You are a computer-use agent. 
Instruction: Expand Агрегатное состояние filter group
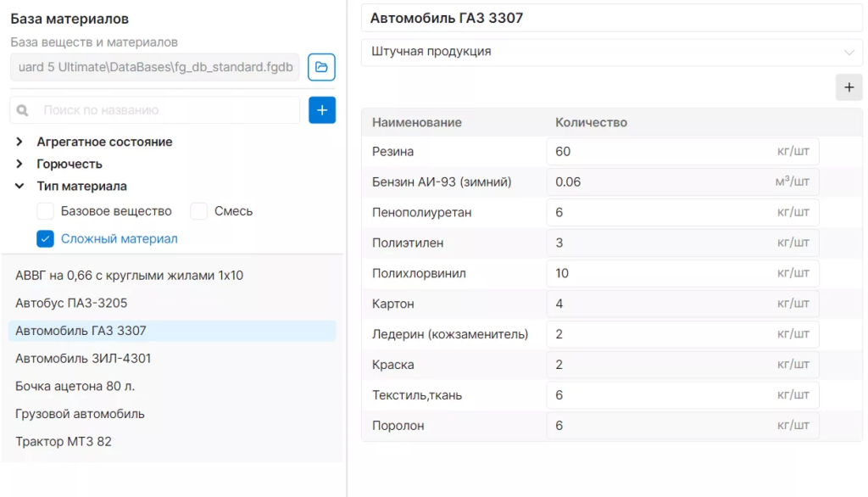[19, 142]
